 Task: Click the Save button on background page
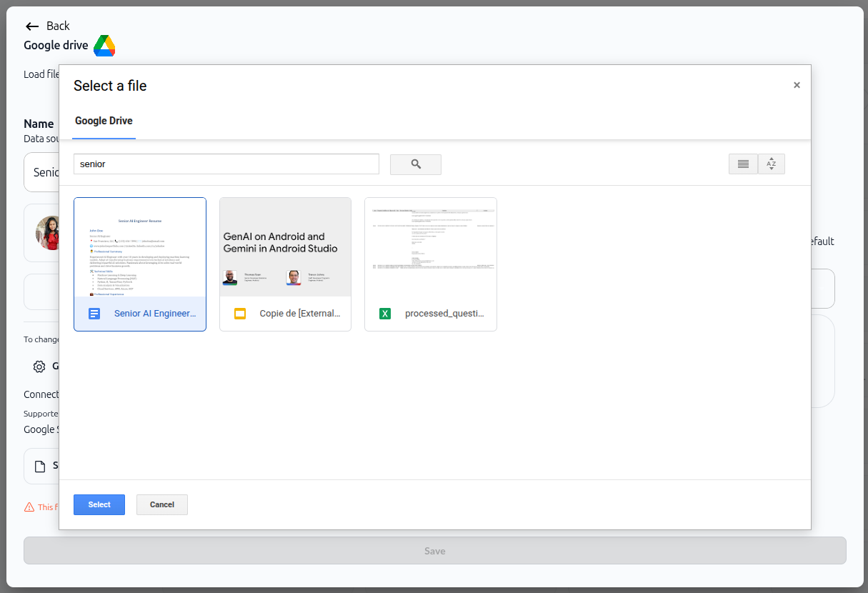coord(435,551)
